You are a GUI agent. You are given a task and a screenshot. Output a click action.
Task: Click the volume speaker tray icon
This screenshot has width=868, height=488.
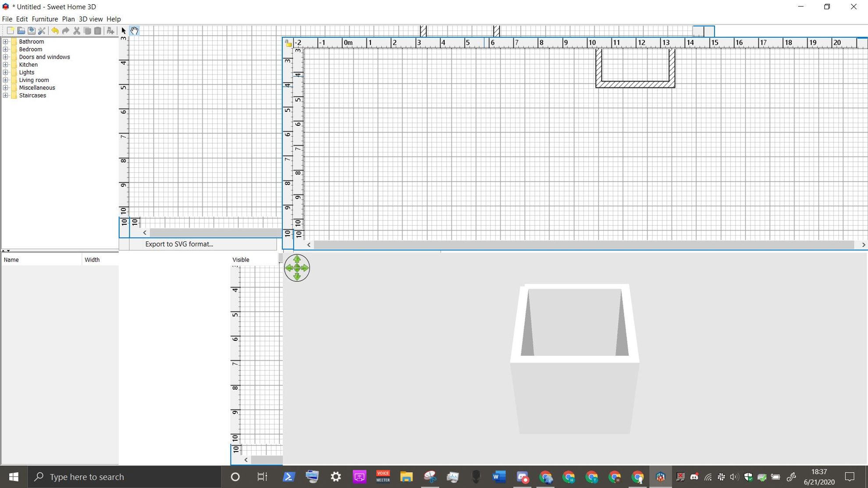click(x=734, y=477)
